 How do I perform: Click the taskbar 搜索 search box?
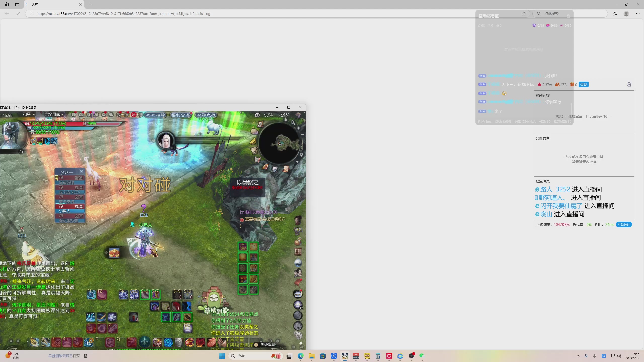coord(256,356)
